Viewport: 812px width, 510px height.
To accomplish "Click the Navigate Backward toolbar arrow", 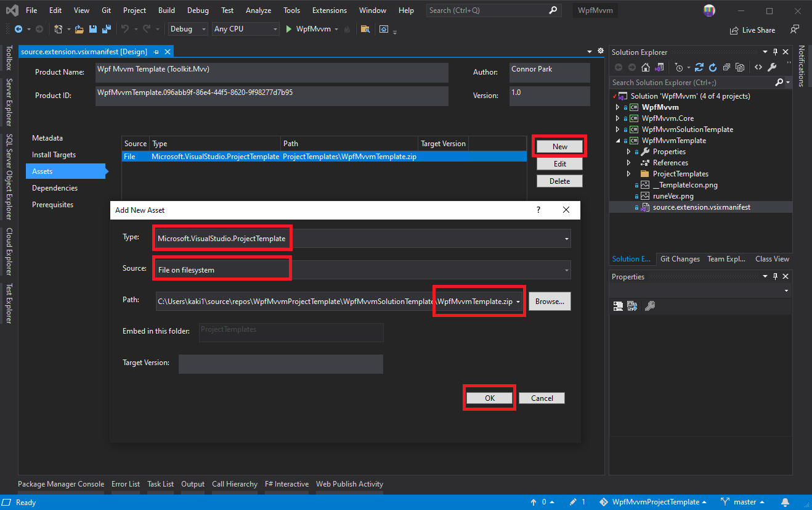I will coord(18,29).
